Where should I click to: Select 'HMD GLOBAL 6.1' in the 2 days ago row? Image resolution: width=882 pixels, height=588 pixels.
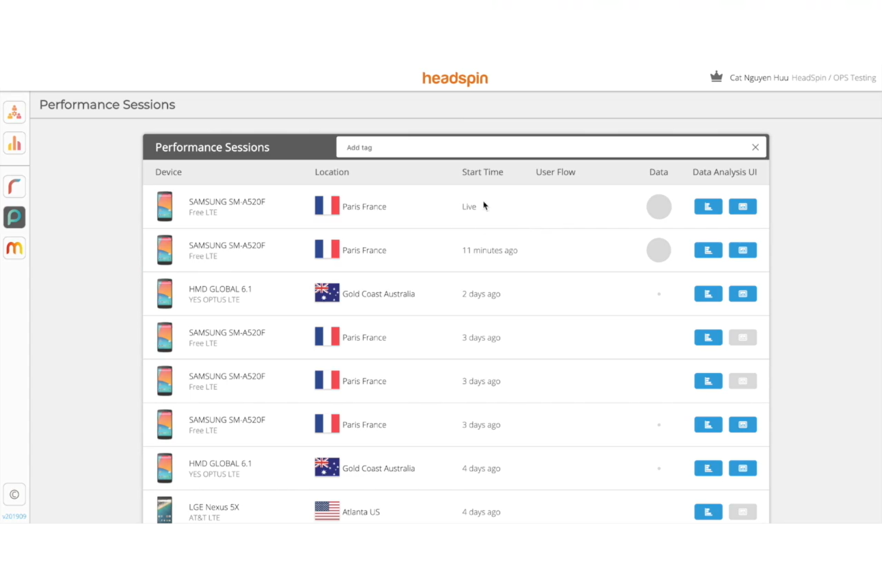pos(220,289)
